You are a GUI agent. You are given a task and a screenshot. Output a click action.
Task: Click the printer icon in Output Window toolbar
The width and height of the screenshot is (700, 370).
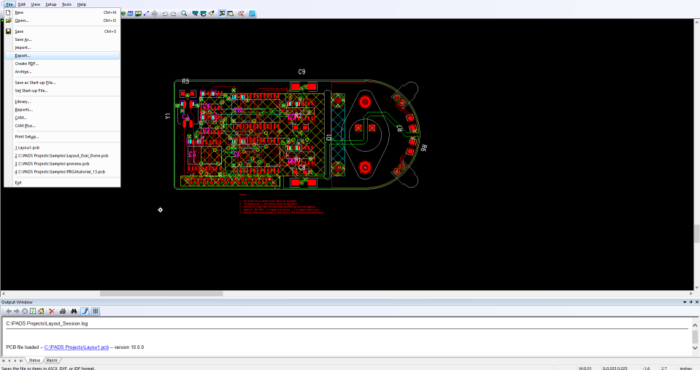click(x=63, y=311)
